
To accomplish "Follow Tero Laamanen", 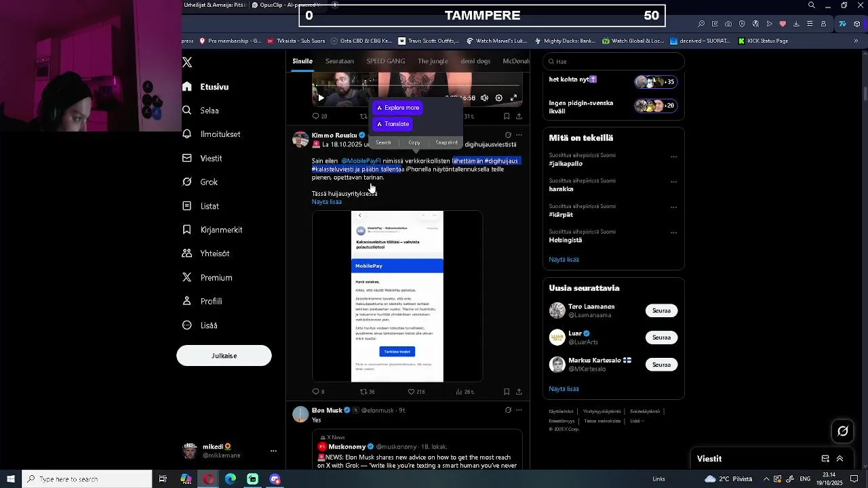I will (x=661, y=310).
